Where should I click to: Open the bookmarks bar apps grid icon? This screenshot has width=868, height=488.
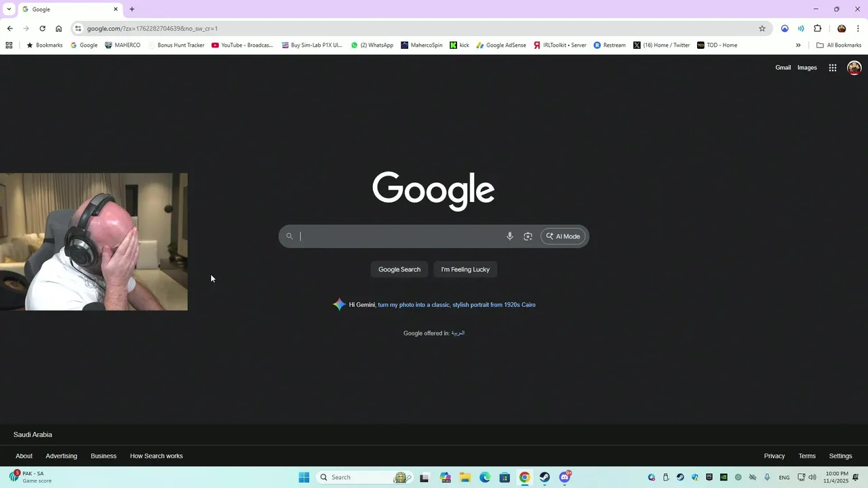pyautogui.click(x=9, y=45)
